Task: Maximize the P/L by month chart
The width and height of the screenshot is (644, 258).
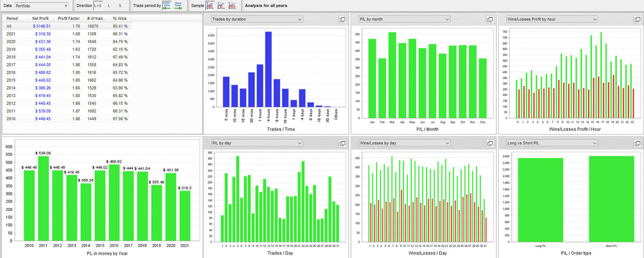Action: [x=490, y=19]
